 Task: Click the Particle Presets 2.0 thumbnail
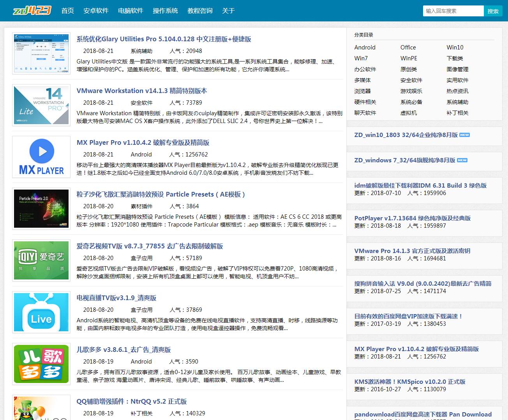[x=41, y=209]
